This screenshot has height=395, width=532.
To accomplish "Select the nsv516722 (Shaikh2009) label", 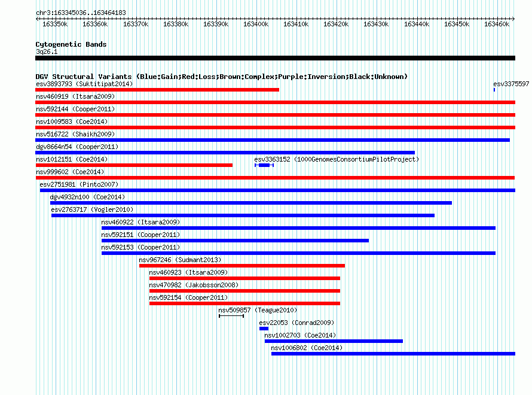I will click(x=75, y=134).
